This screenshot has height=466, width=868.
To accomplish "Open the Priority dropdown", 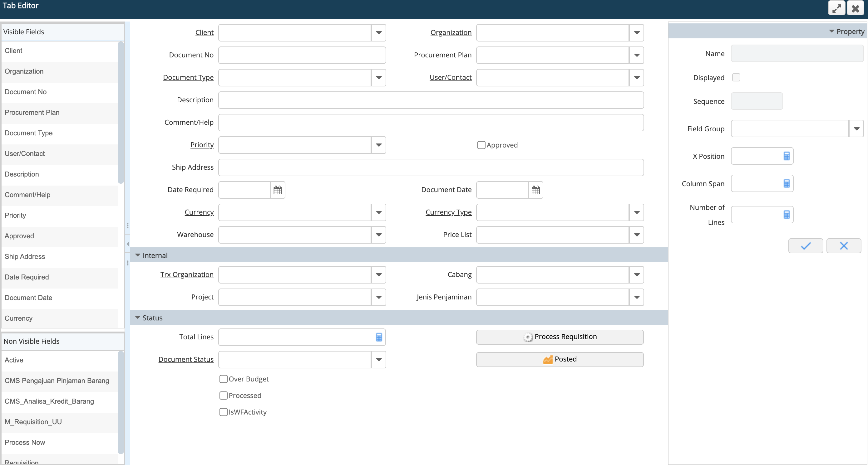I will [x=379, y=145].
